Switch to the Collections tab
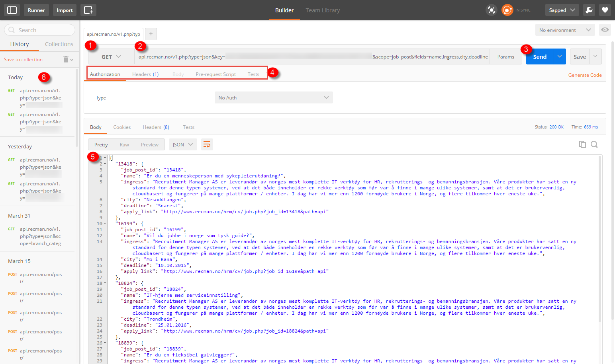615x364 pixels. [59, 44]
